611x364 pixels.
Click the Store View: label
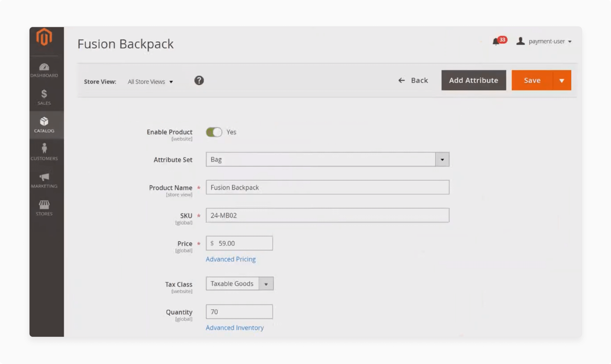(100, 82)
